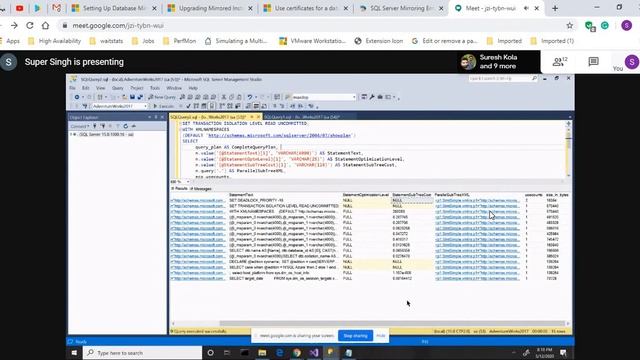Switch to the second SQLQuery tab
The height and width of the screenshot is (360, 640).
coord(302,117)
